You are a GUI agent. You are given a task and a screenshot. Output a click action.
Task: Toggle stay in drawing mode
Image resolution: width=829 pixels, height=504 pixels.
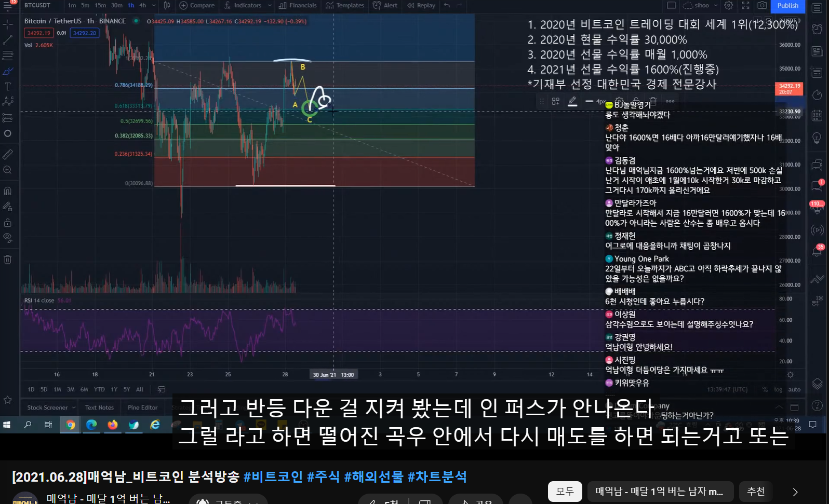[x=8, y=207]
